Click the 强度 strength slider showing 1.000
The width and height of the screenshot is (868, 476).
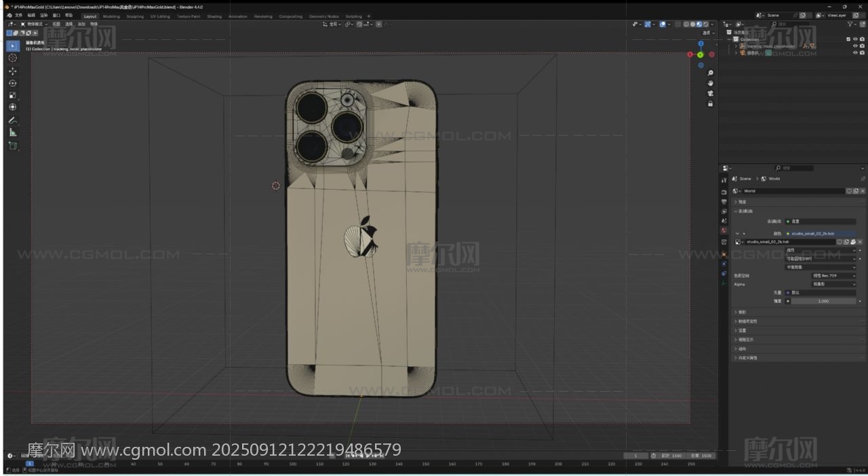(824, 301)
